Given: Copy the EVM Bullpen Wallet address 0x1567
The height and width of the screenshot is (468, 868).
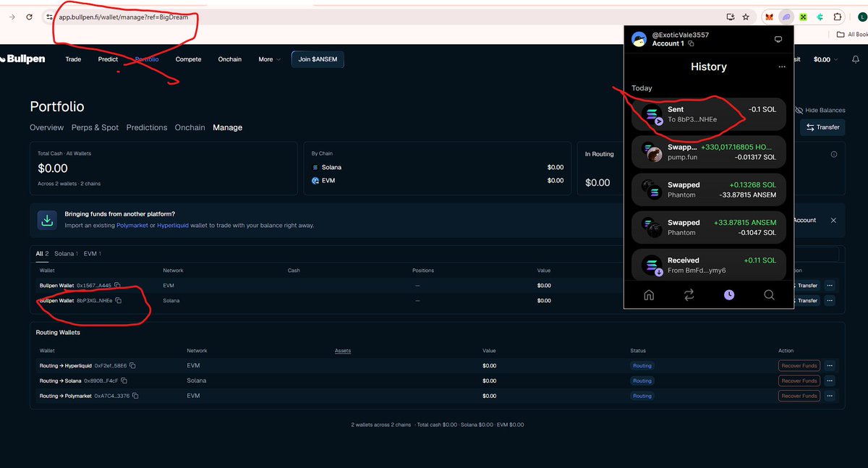Looking at the screenshot, I should point(117,285).
